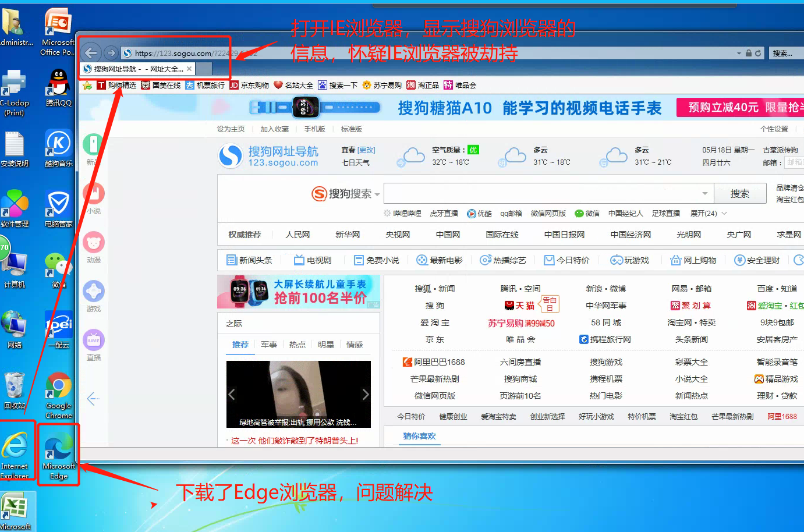Select the 安装说明 document icon
Viewport: 804px width, 532px height.
[15, 149]
